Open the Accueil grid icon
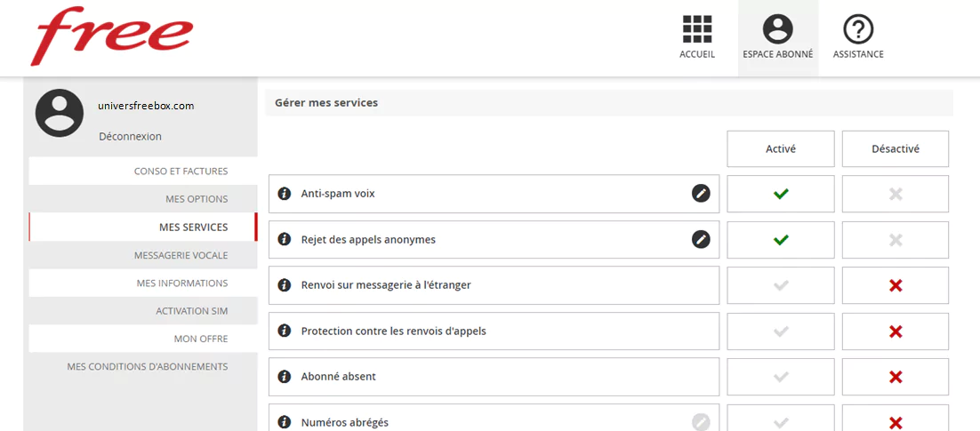Screen dimensions: 980x431 tap(697, 30)
